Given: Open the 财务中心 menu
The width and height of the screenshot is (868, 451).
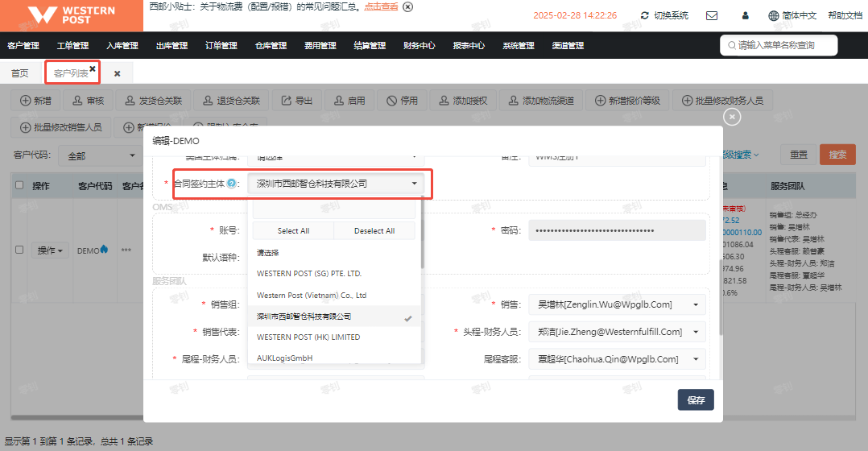Looking at the screenshot, I should [x=419, y=45].
